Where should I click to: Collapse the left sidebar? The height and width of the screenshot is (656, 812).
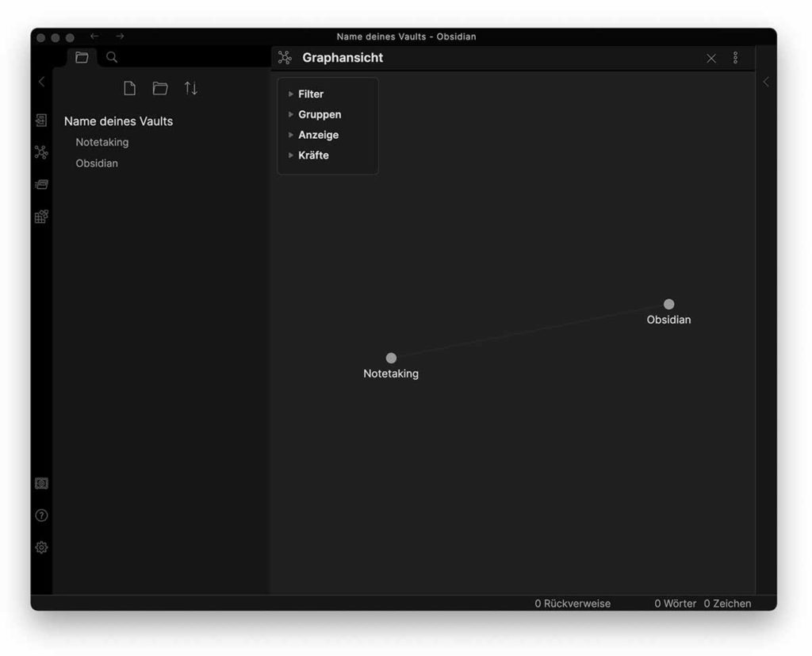pyautogui.click(x=42, y=82)
